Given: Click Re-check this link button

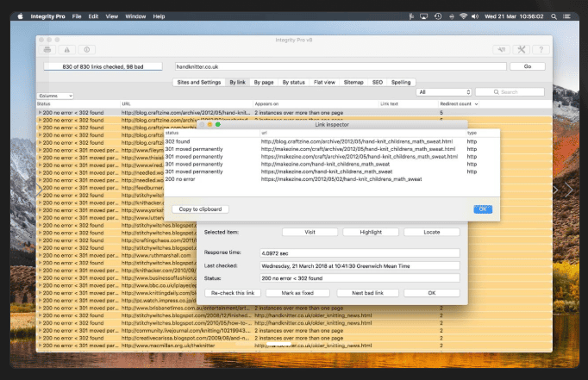Looking at the screenshot, I should tap(233, 293).
